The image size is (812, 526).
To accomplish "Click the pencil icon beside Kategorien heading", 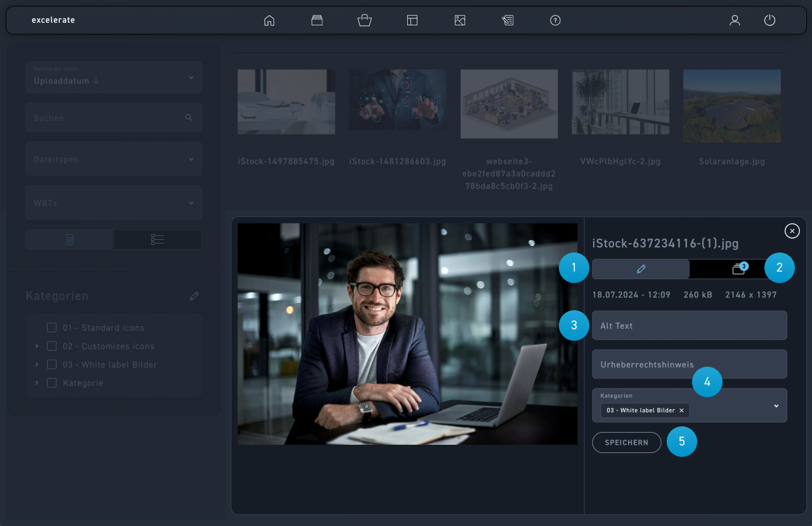I will pos(194,296).
